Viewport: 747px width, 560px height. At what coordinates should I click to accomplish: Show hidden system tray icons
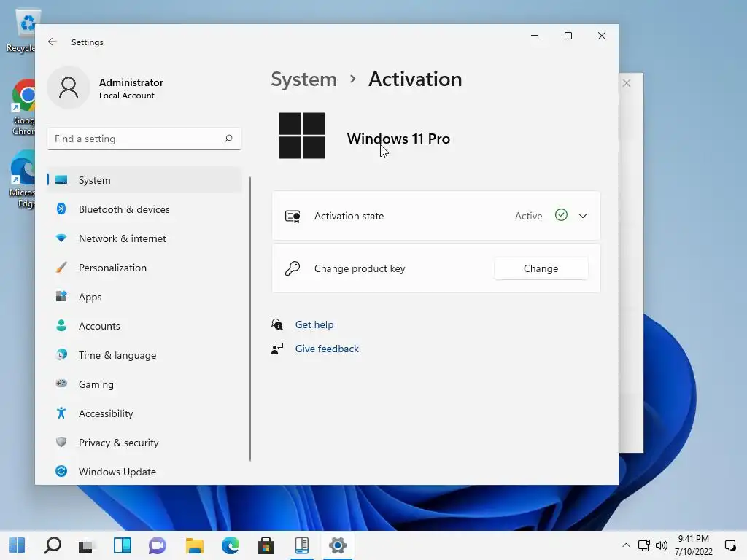(626, 545)
